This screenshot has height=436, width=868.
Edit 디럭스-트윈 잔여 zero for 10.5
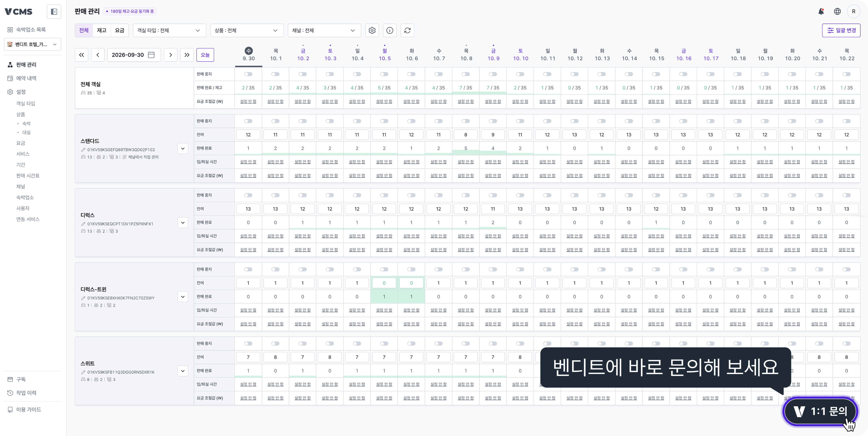pos(384,283)
